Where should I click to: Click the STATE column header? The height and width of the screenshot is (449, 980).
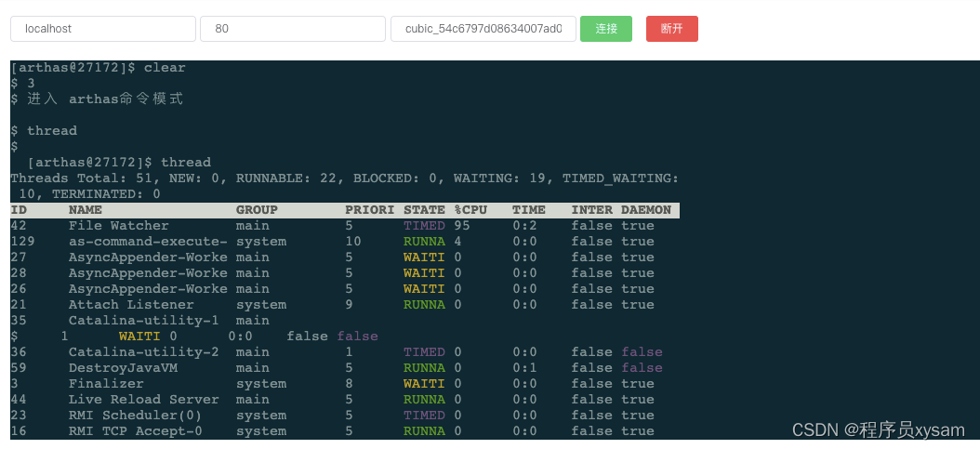click(424, 210)
